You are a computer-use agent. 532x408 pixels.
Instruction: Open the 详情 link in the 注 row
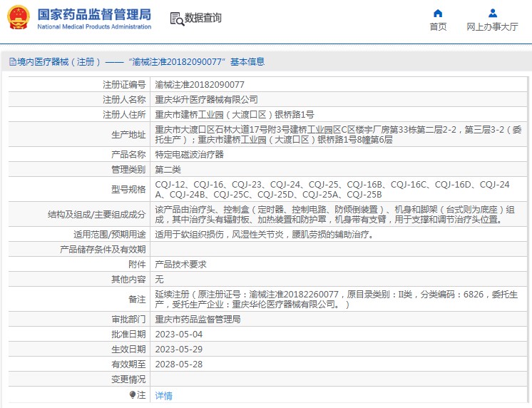[163, 395]
